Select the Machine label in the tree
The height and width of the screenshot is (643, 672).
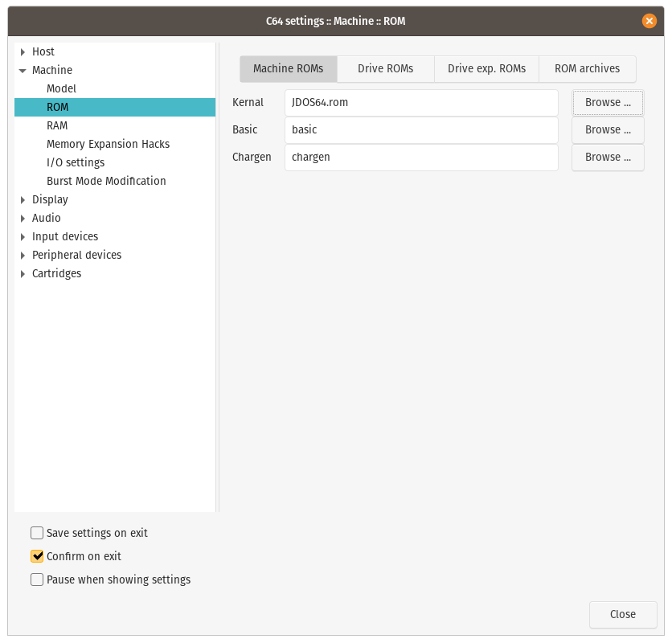[52, 70]
